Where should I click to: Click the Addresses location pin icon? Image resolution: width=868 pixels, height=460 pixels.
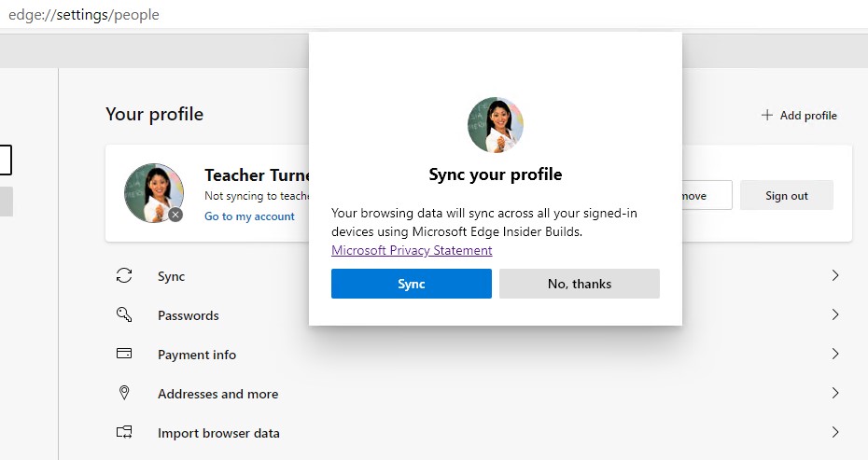(x=124, y=393)
